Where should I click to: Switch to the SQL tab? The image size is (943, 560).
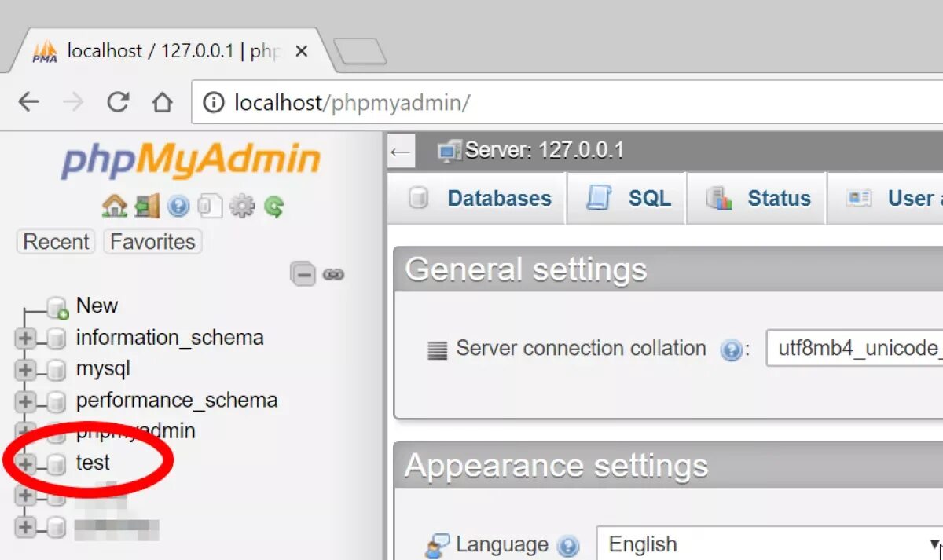[627, 198]
